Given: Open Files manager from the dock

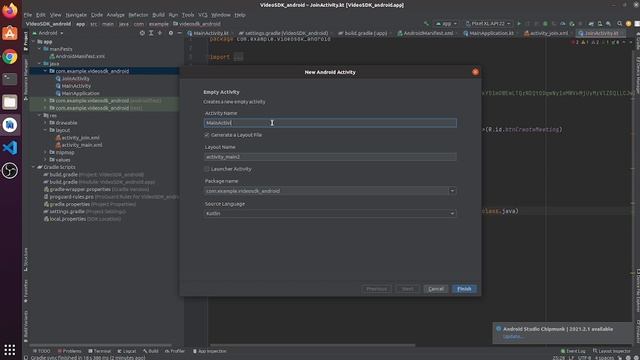Looking at the screenshot, I should click(x=10, y=102).
